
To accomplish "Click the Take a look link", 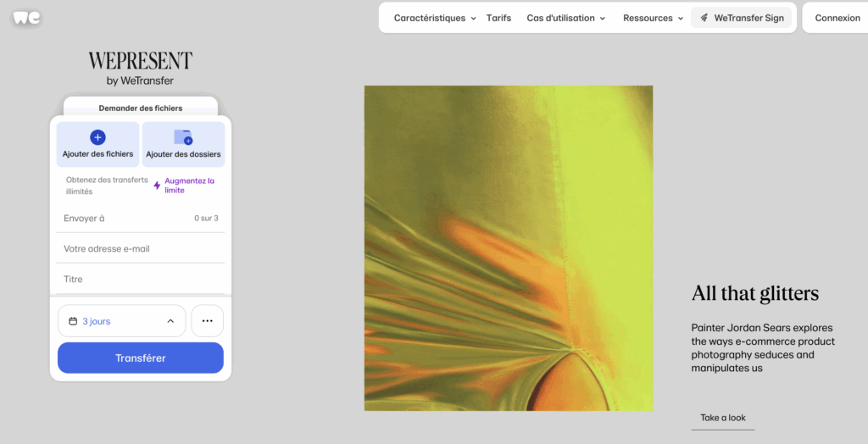I will (723, 418).
